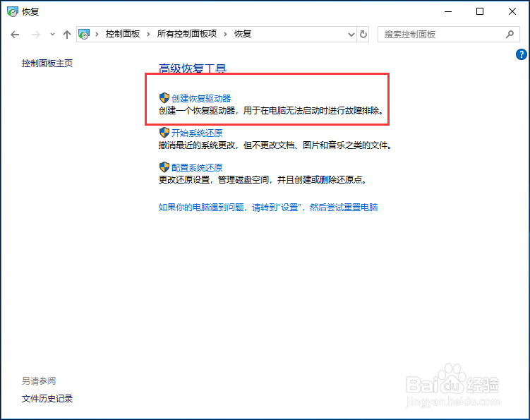Expand chevron after 控制面板 breadcrumb

pyautogui.click(x=148, y=34)
